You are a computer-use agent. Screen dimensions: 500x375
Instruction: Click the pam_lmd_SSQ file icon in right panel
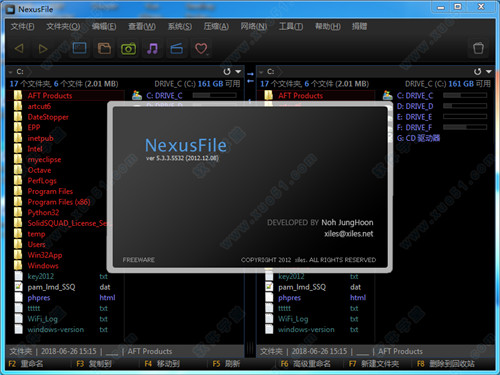[269, 287]
